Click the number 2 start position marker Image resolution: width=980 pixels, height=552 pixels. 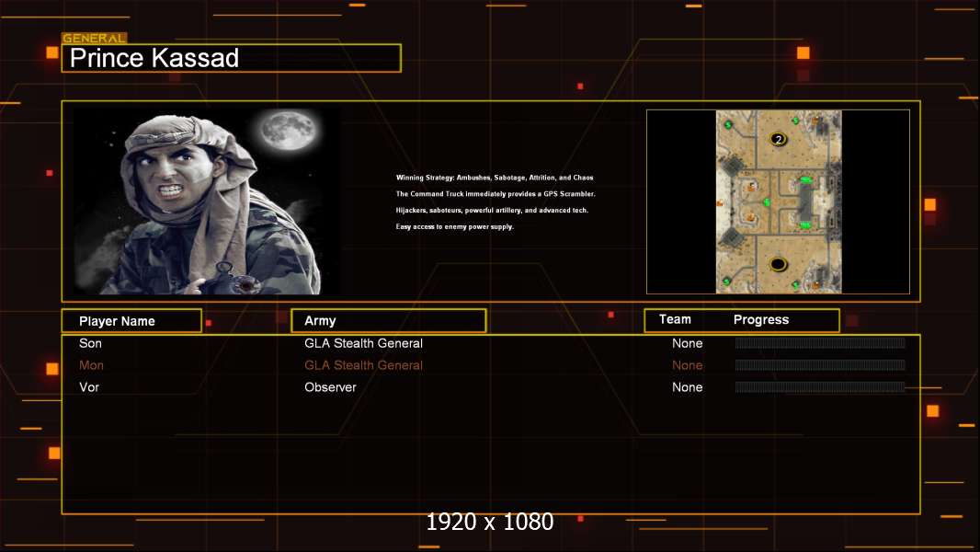(778, 140)
